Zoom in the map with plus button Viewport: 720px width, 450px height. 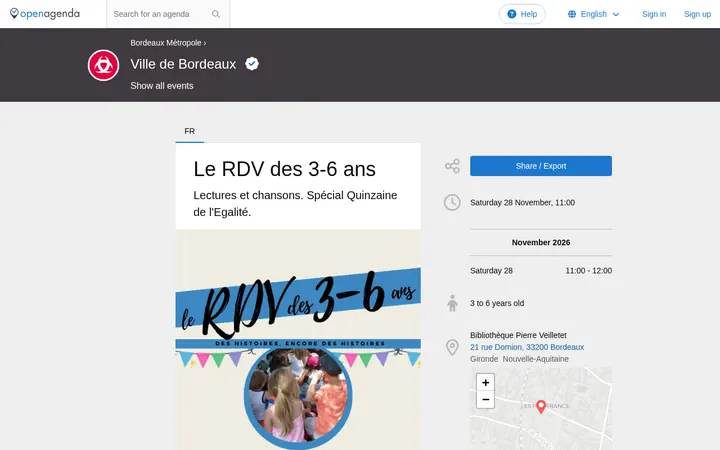pyautogui.click(x=485, y=382)
